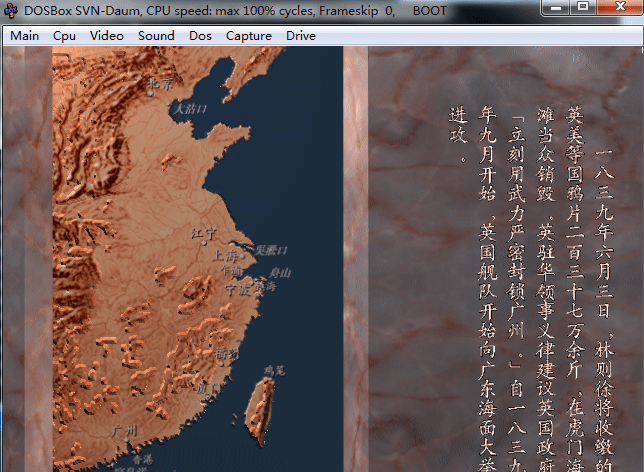Click the 舟山 label on map

[280, 273]
